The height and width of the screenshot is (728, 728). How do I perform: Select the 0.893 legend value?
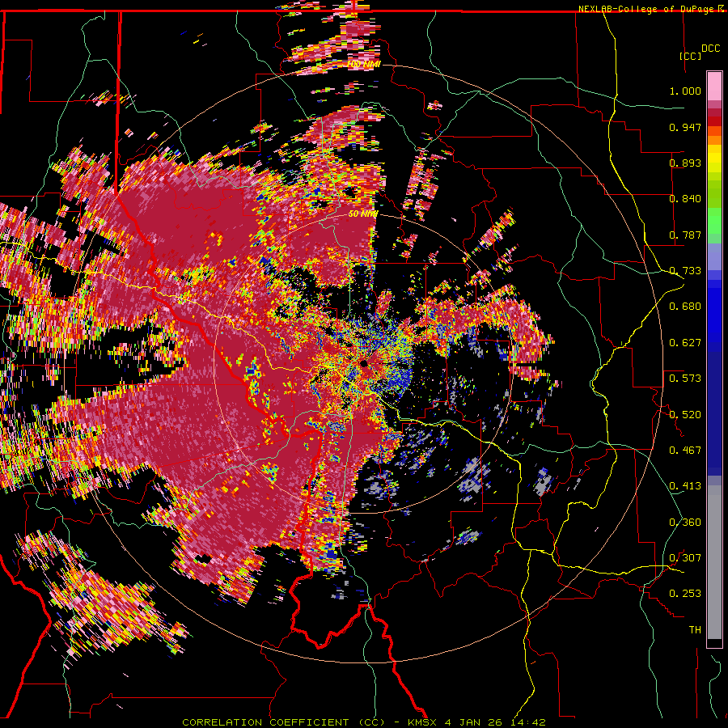pyautogui.click(x=685, y=163)
